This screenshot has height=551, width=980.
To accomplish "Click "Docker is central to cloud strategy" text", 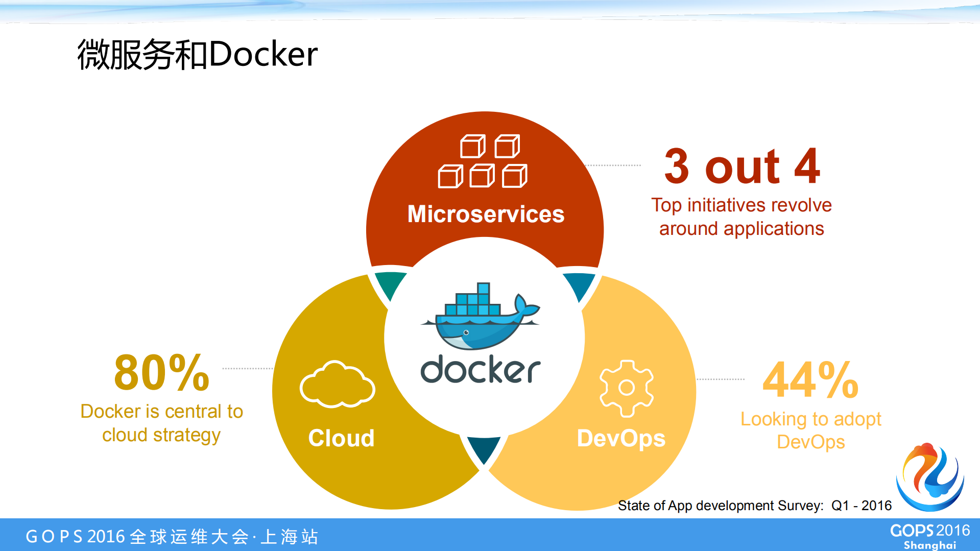I will point(161,423).
